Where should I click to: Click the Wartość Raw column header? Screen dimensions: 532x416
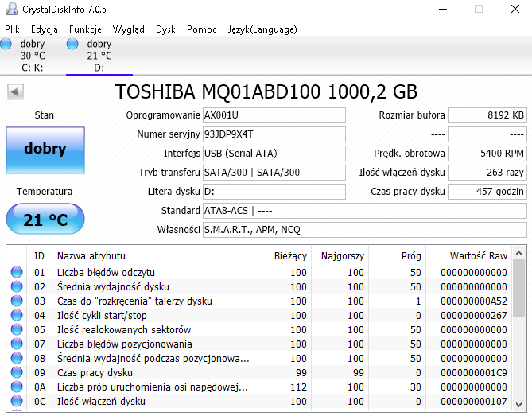click(468, 256)
